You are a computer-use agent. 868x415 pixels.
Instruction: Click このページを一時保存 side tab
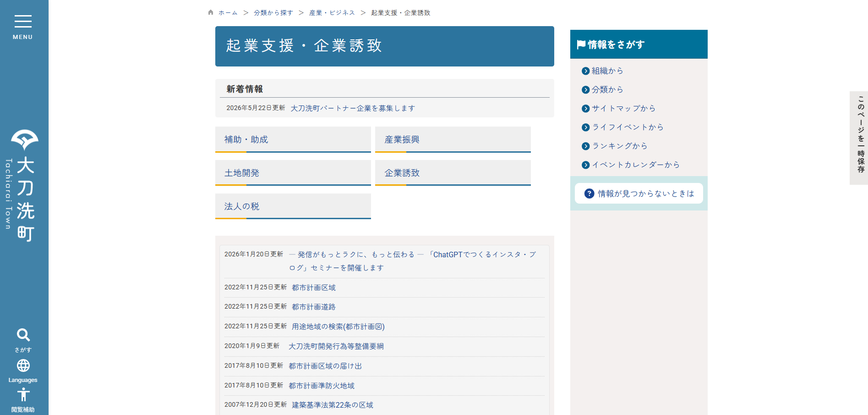pos(859,138)
